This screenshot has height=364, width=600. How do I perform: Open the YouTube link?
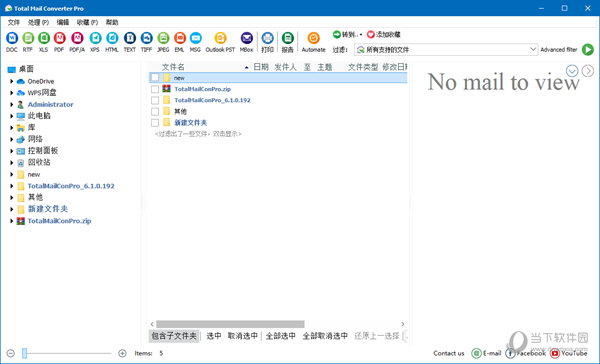tap(569, 353)
